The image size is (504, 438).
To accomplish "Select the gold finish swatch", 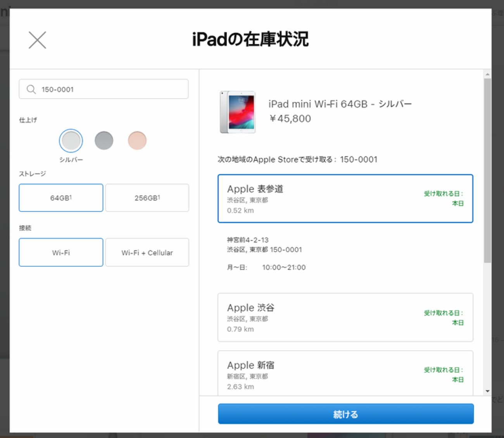I will (x=137, y=140).
